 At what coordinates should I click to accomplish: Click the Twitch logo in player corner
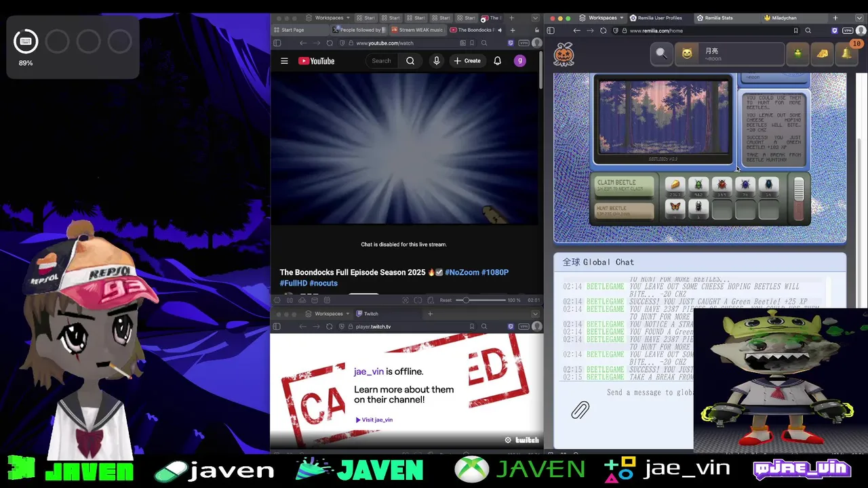tap(527, 440)
